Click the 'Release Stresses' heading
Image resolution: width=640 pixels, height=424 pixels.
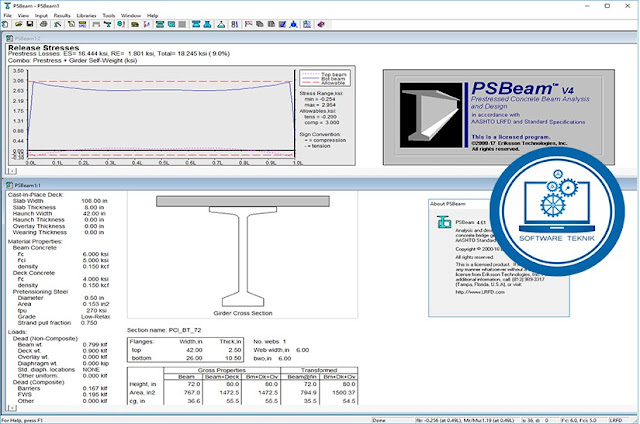[x=44, y=48]
